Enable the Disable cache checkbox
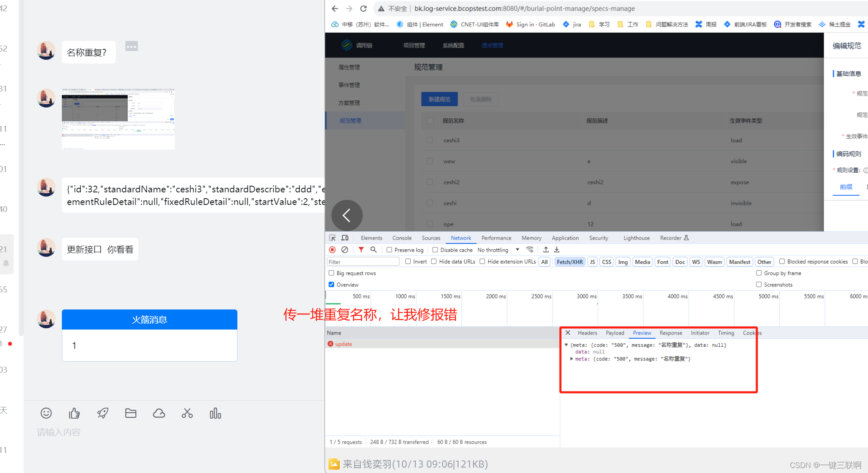Viewport: 868px width, 473px height. point(435,250)
